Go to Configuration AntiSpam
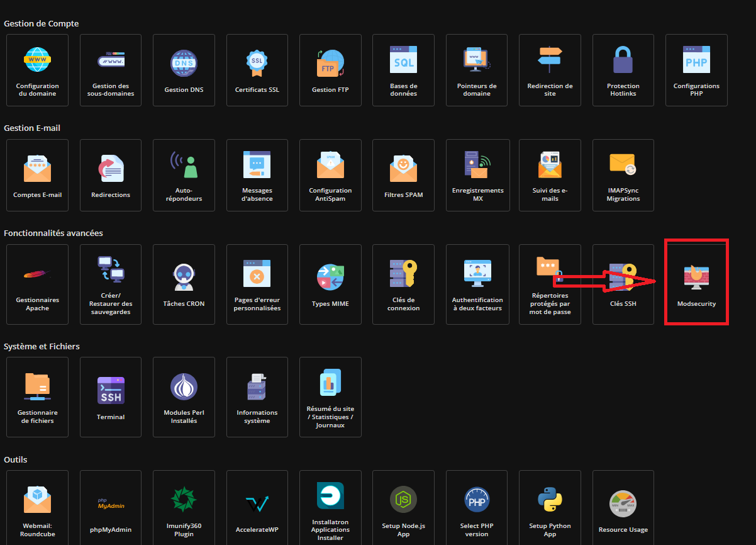This screenshot has width=756, height=545. tap(330, 175)
